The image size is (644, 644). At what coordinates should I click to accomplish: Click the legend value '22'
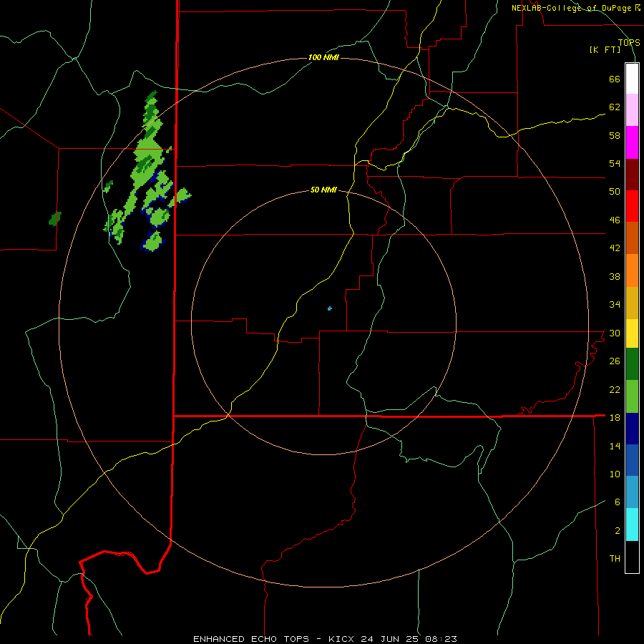(x=615, y=389)
